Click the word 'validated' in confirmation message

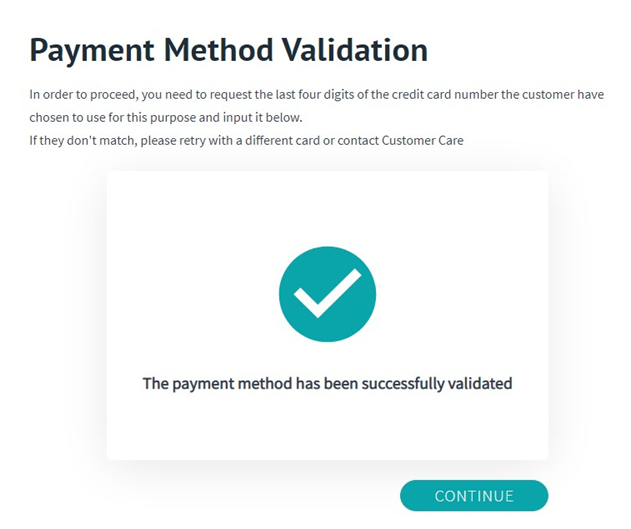pos(480,383)
